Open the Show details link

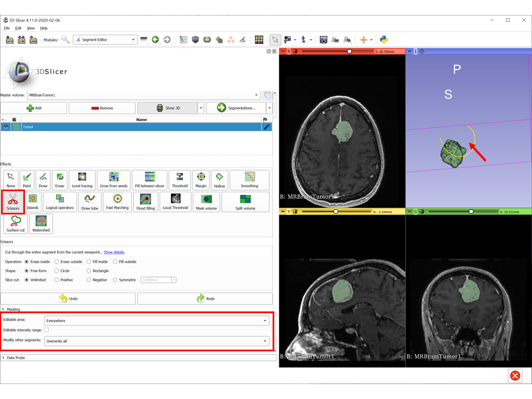click(x=114, y=253)
